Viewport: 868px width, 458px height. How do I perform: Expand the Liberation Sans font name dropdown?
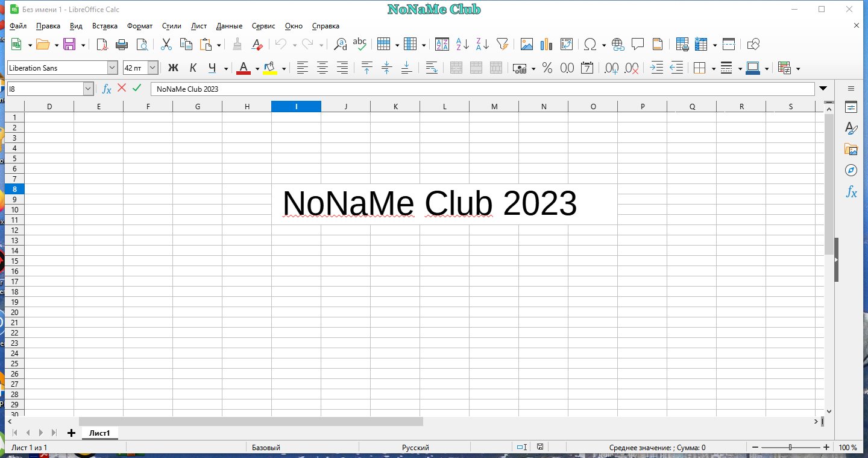tap(112, 68)
